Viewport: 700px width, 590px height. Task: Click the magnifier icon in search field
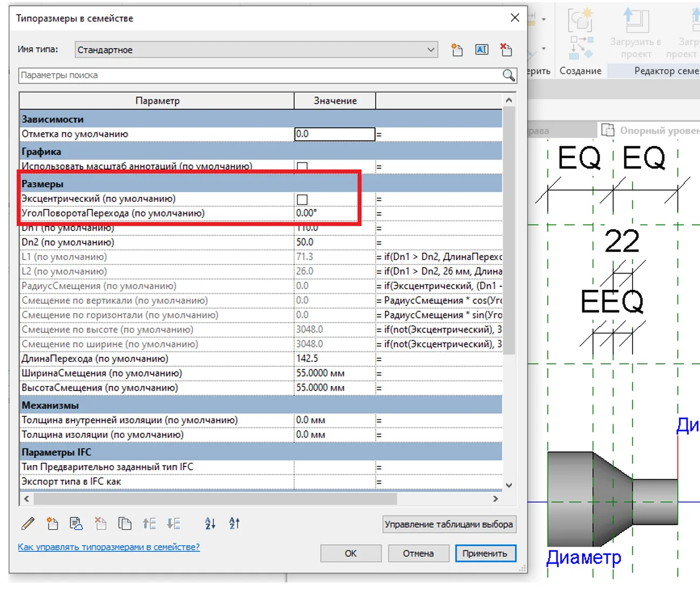(508, 76)
